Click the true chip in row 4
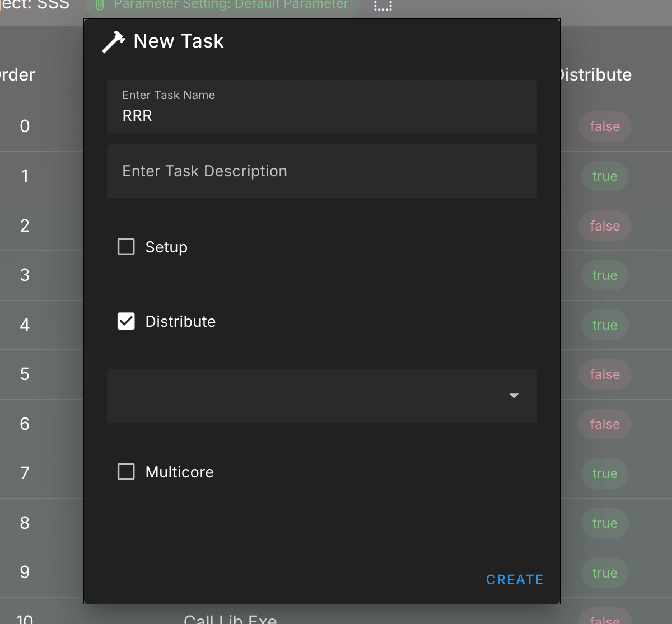Screen dimensions: 672x624 605,325
